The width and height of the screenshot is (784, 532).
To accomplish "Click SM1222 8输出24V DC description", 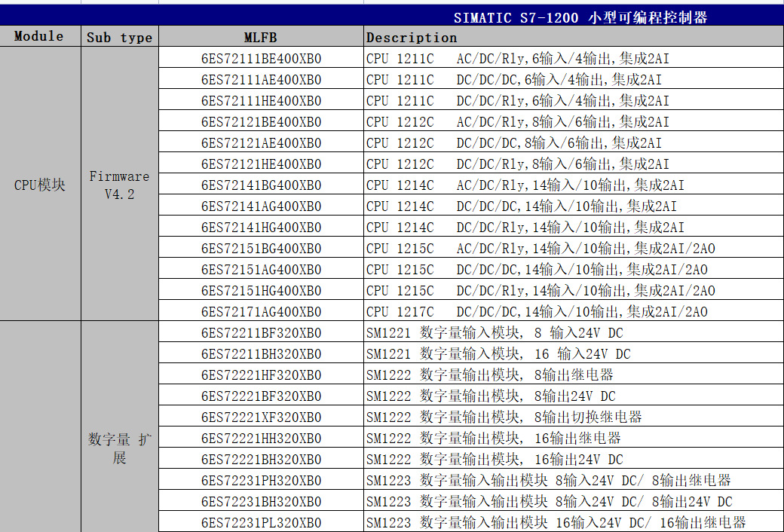I will coord(574,396).
